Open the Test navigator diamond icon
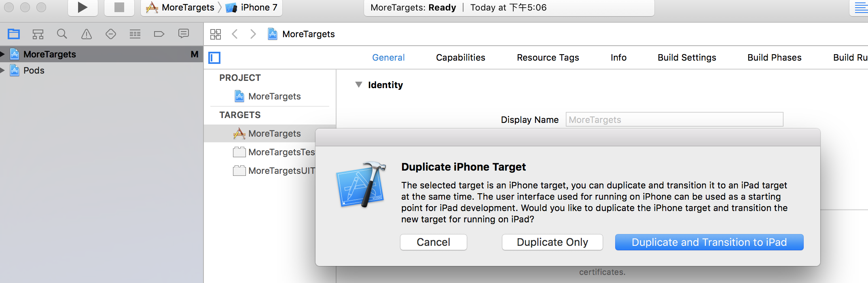868x283 pixels. tap(111, 34)
